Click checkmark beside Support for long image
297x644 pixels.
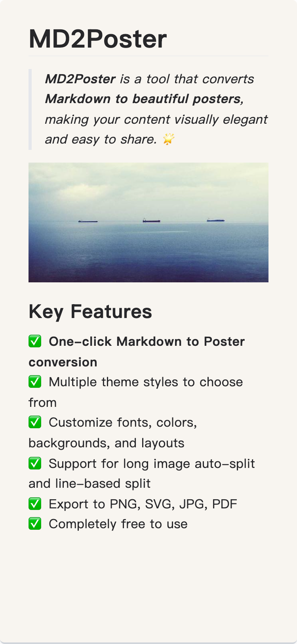[x=35, y=463]
